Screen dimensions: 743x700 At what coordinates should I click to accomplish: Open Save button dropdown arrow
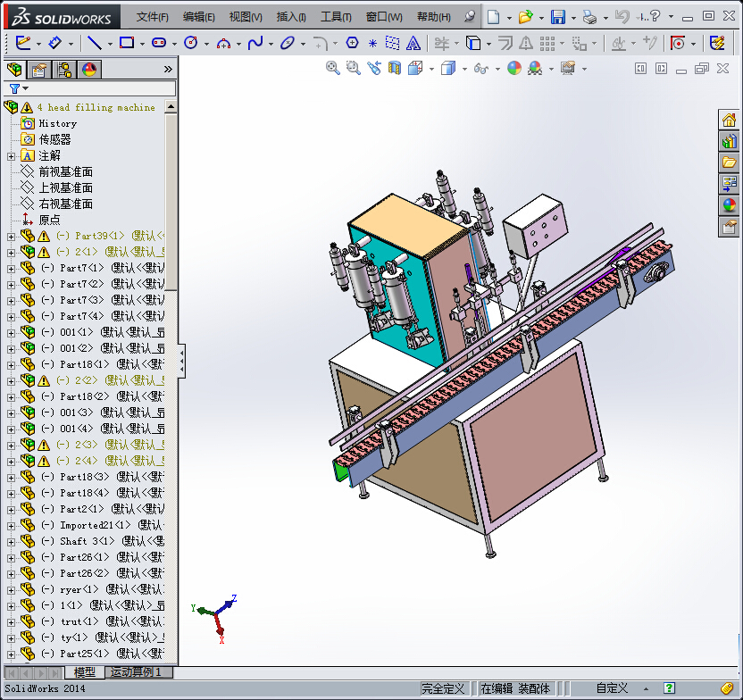[573, 18]
